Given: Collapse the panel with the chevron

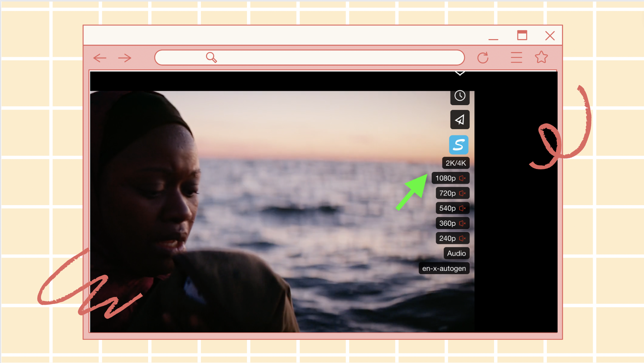Looking at the screenshot, I should click(460, 73).
